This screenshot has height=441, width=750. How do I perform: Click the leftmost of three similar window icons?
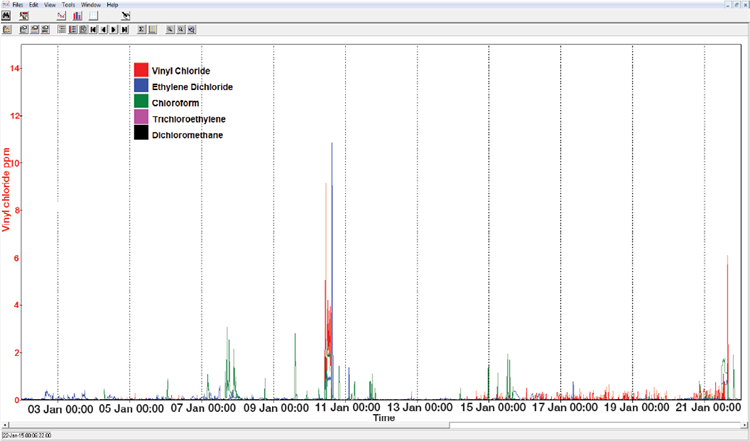(24, 30)
